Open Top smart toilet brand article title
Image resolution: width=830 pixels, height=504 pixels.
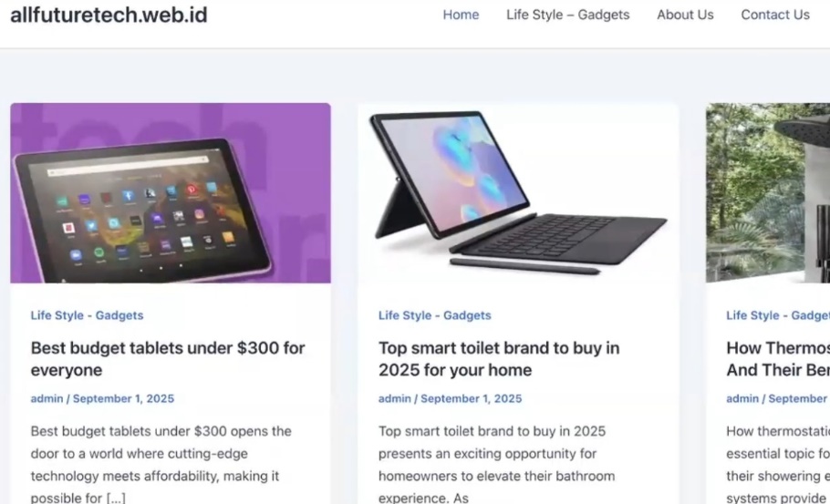pyautogui.click(x=499, y=359)
